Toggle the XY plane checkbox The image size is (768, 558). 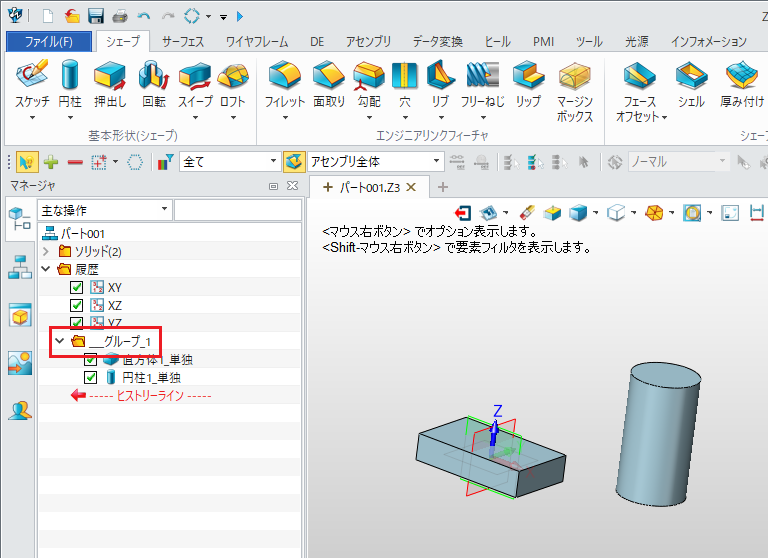76,287
